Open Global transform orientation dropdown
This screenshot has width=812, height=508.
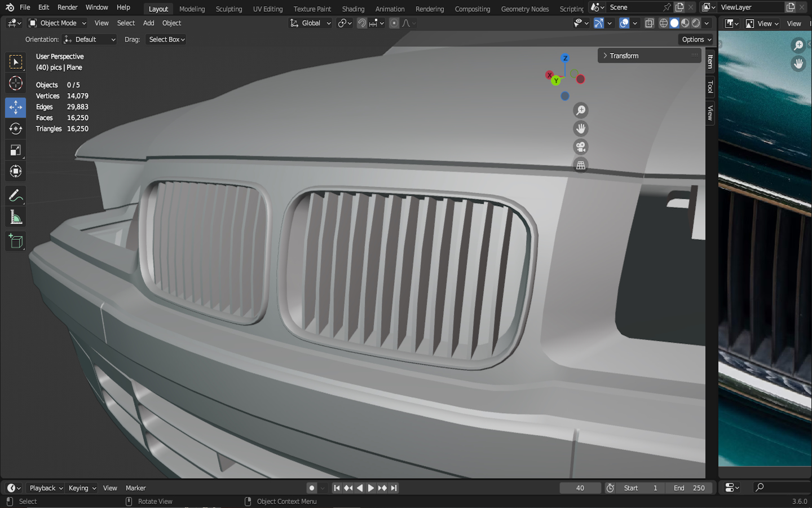pos(310,23)
